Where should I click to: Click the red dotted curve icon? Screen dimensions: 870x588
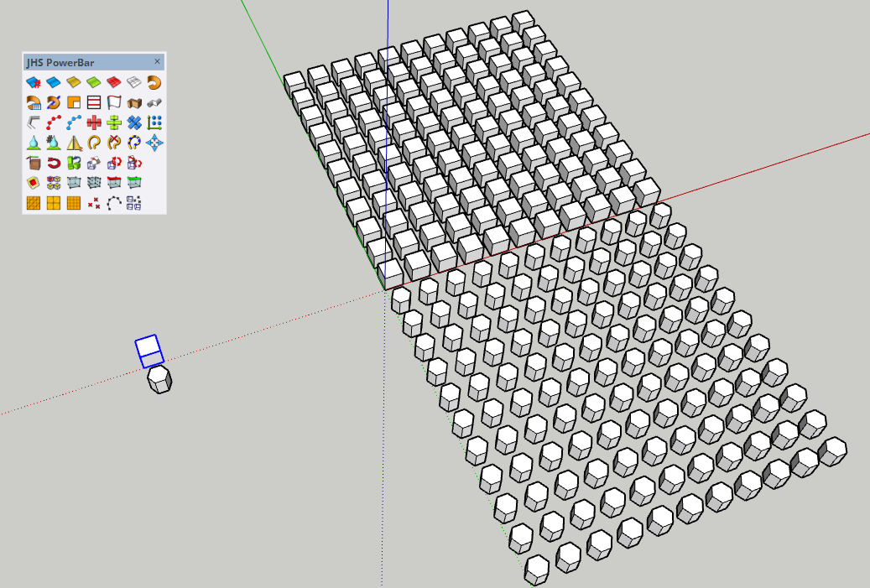53,122
